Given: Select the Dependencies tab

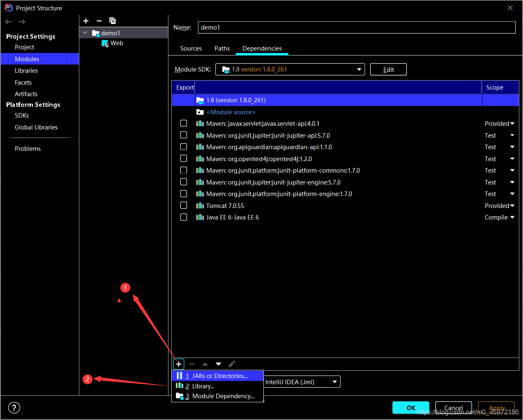Looking at the screenshot, I should click(x=262, y=48).
